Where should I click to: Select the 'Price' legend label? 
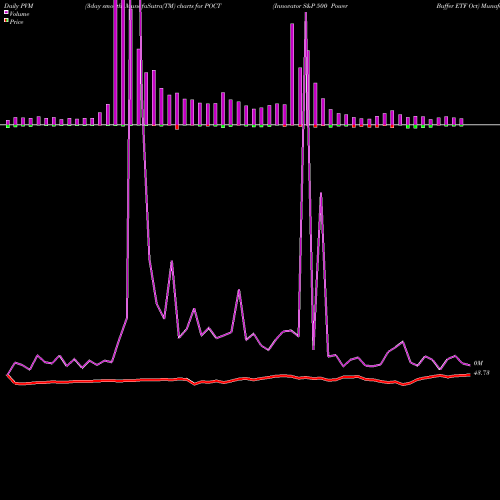(16, 22)
